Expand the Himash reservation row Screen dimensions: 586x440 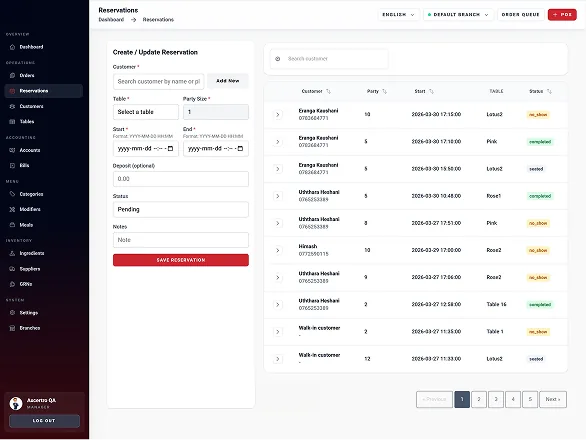pyautogui.click(x=278, y=250)
